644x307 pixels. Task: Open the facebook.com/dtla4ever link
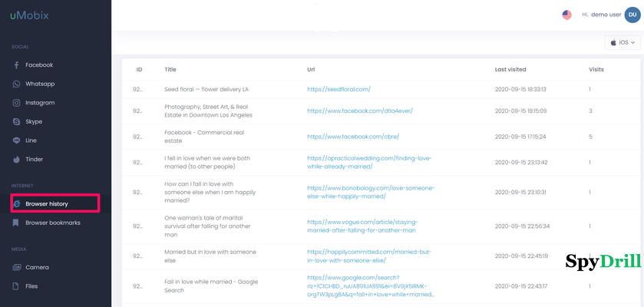360,111
